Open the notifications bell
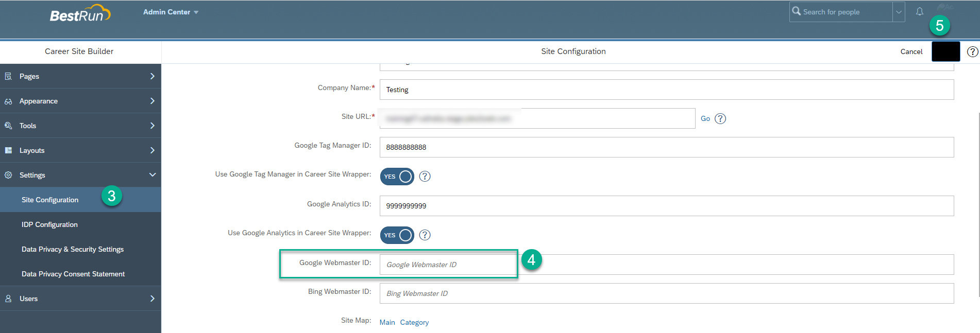The image size is (980, 333). click(x=920, y=11)
